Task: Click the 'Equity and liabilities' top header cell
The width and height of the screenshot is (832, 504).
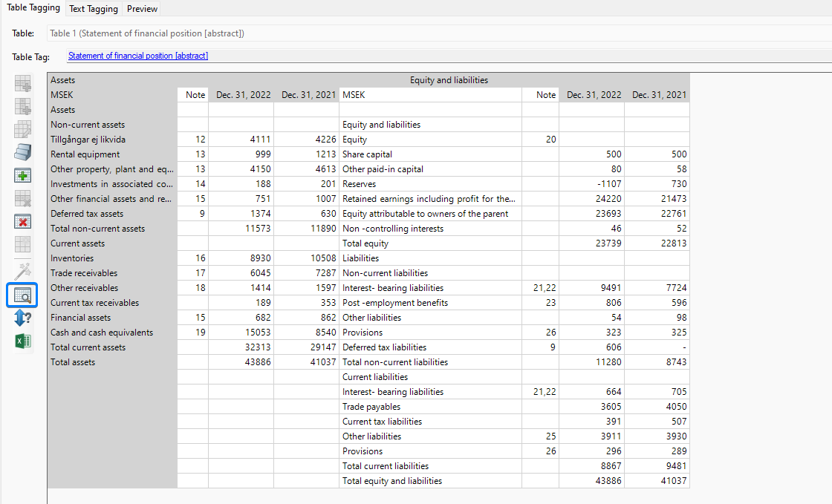Action: [x=449, y=80]
